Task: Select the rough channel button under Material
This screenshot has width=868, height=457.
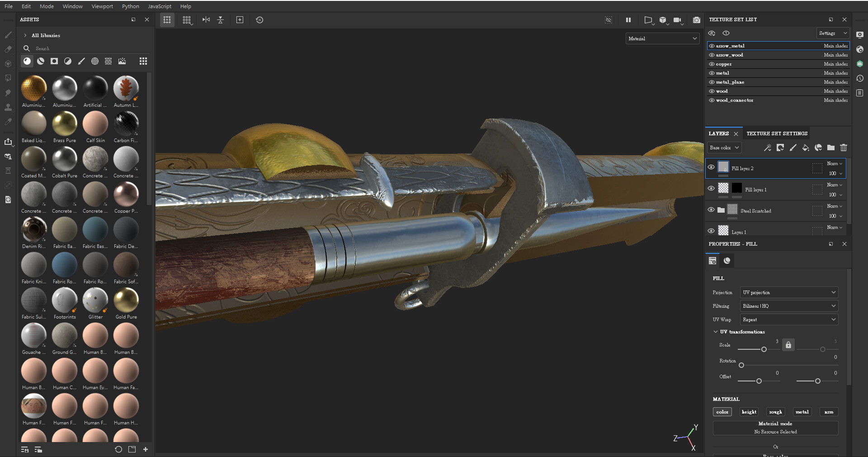Action: (x=775, y=412)
